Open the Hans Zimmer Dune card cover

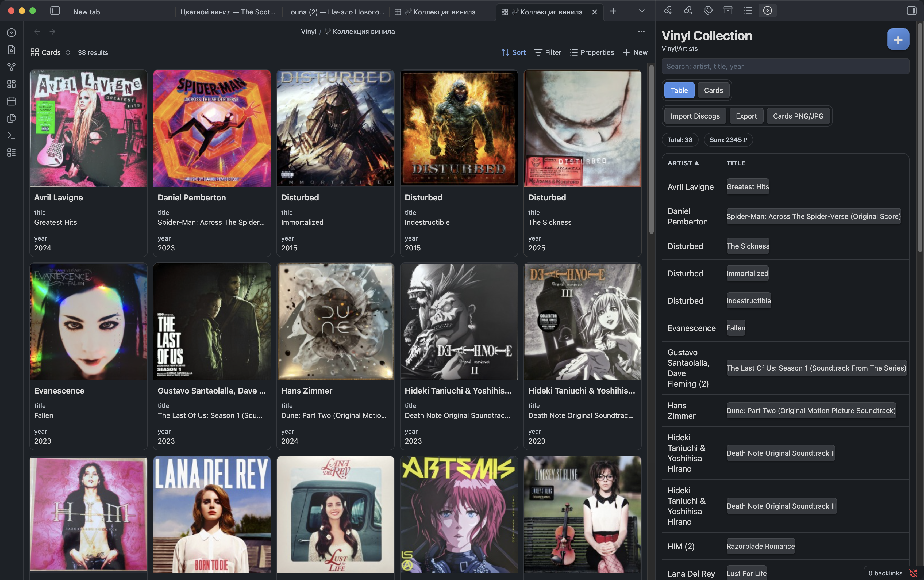coord(335,322)
